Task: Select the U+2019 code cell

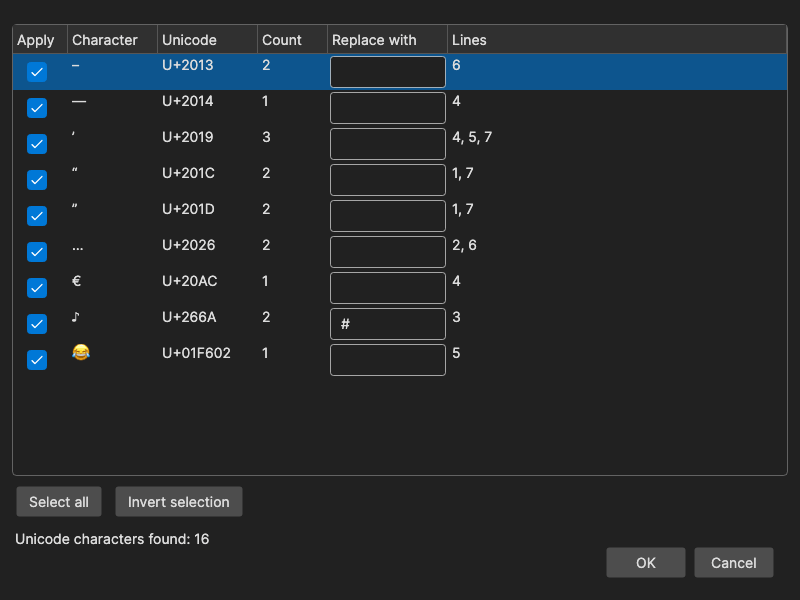Action: pyautogui.click(x=188, y=137)
